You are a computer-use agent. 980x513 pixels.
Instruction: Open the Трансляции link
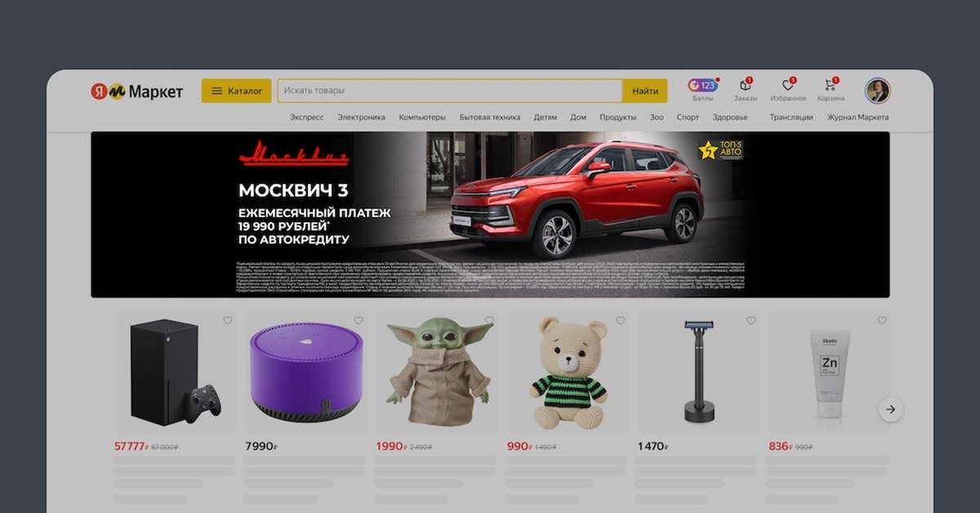(x=791, y=118)
